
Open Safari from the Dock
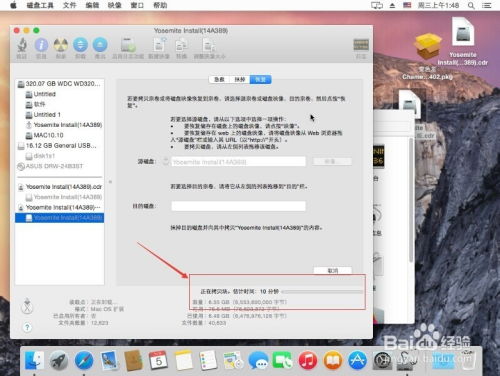(x=84, y=361)
